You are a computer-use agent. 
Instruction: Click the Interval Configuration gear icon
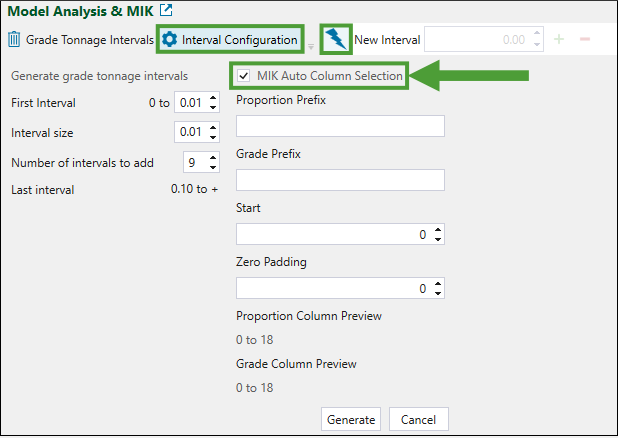(170, 40)
